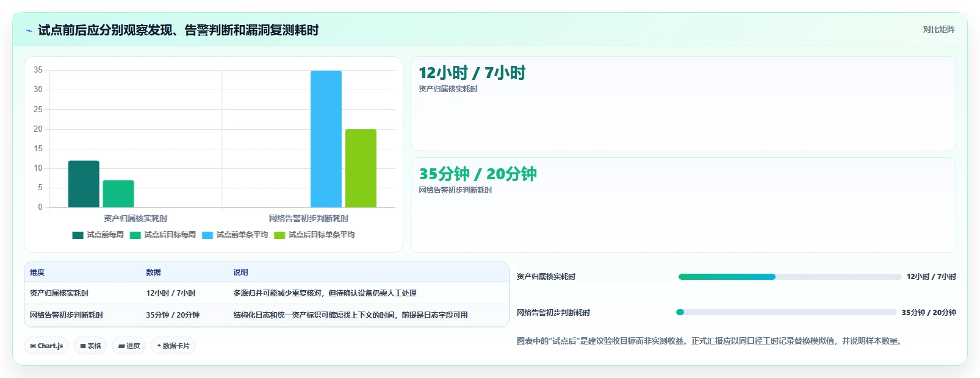
Task: Click the 35分钟 / 20分钟 data card
Action: (x=683, y=205)
